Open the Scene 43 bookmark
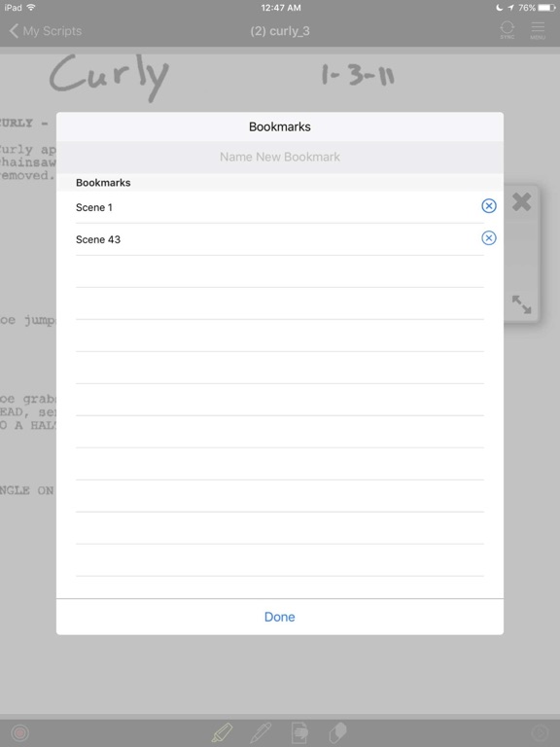 [280, 239]
